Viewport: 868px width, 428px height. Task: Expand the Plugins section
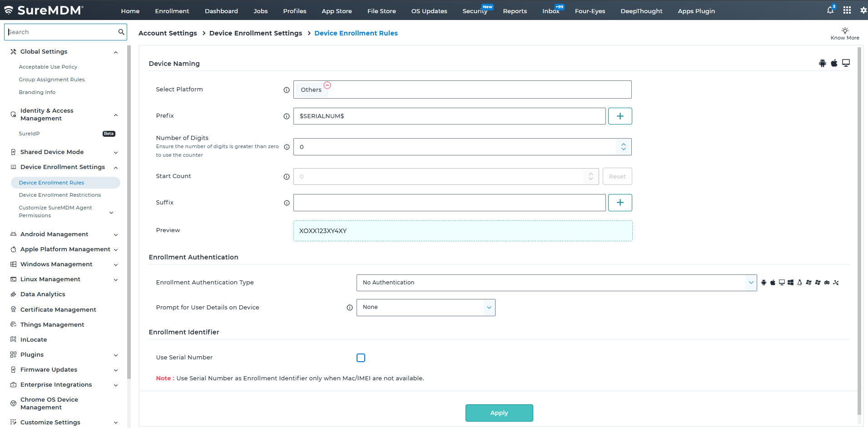(116, 355)
